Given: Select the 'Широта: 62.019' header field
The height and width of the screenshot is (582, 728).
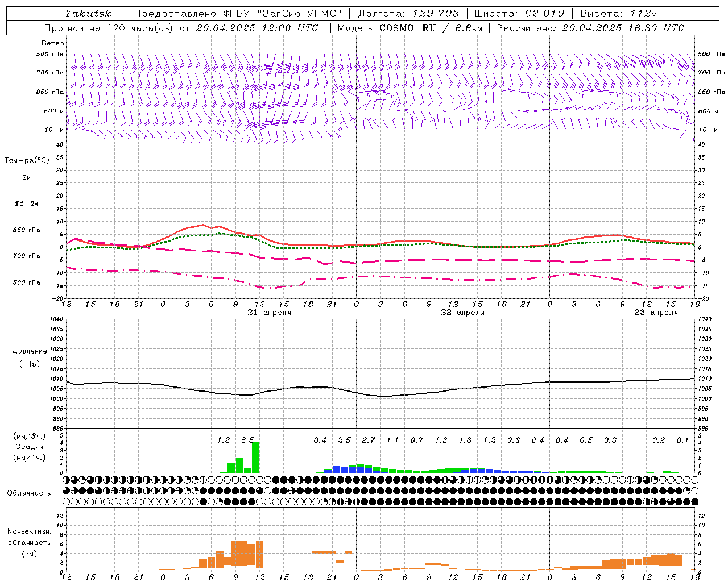Looking at the screenshot, I should pos(519,14).
